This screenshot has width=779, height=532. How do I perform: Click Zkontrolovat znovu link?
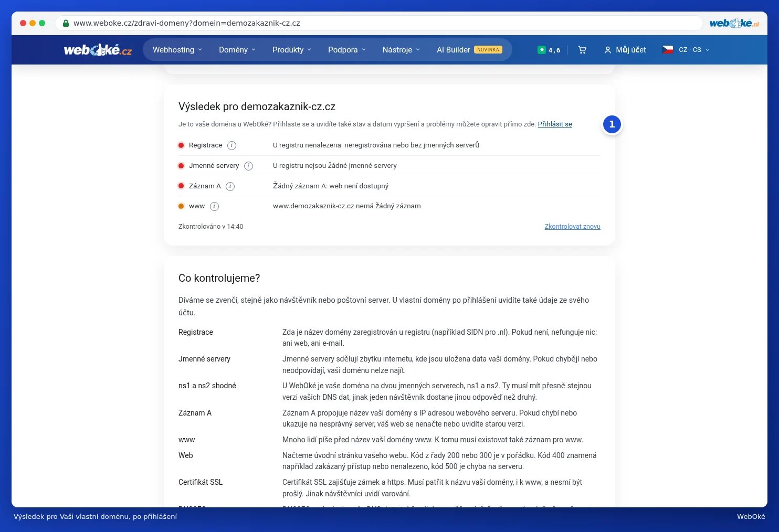[572, 227]
